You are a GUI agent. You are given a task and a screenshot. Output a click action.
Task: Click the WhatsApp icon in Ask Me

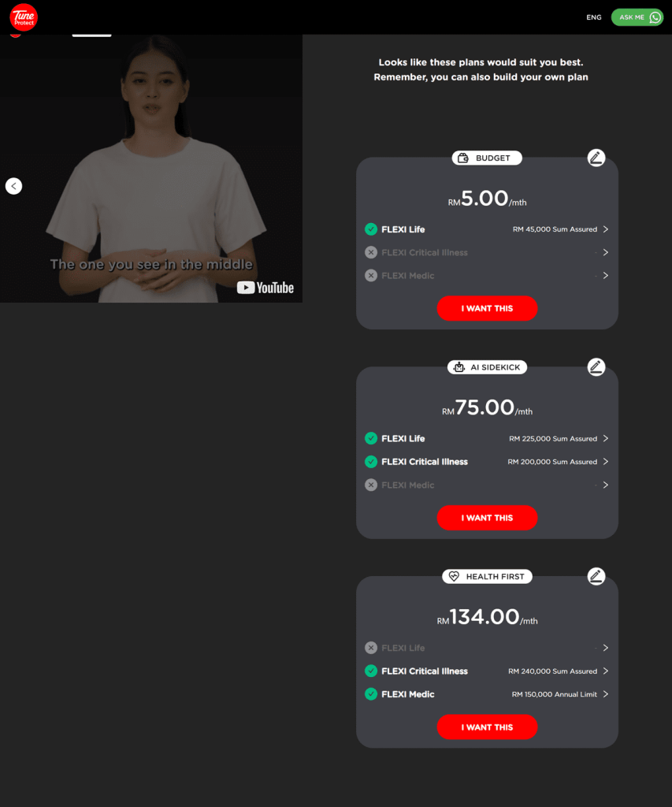pos(655,17)
